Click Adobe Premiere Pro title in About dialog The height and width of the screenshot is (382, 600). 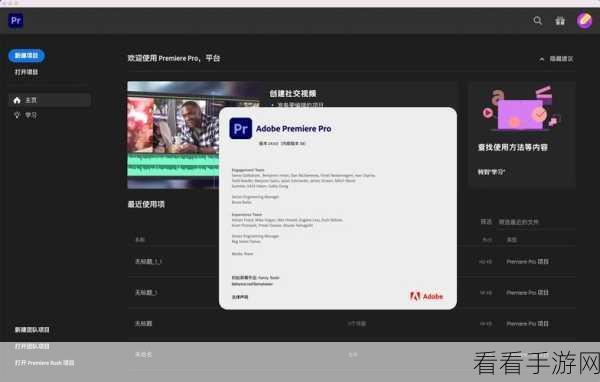pos(293,129)
